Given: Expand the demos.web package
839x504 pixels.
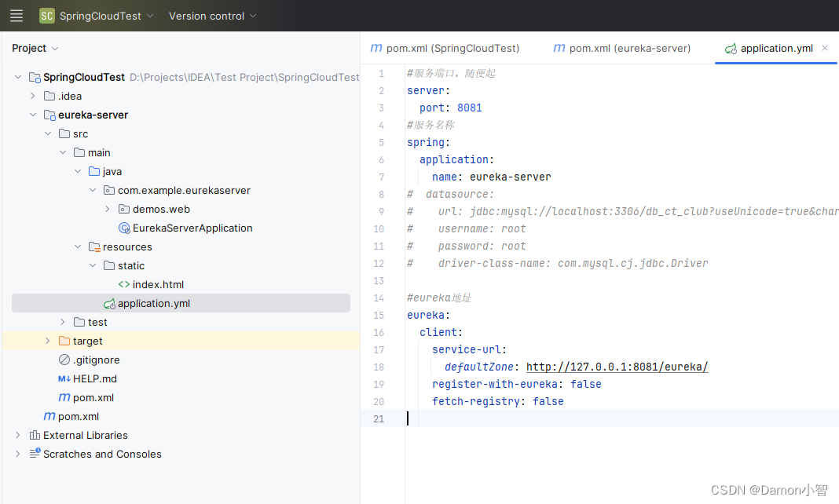Looking at the screenshot, I should click(108, 209).
